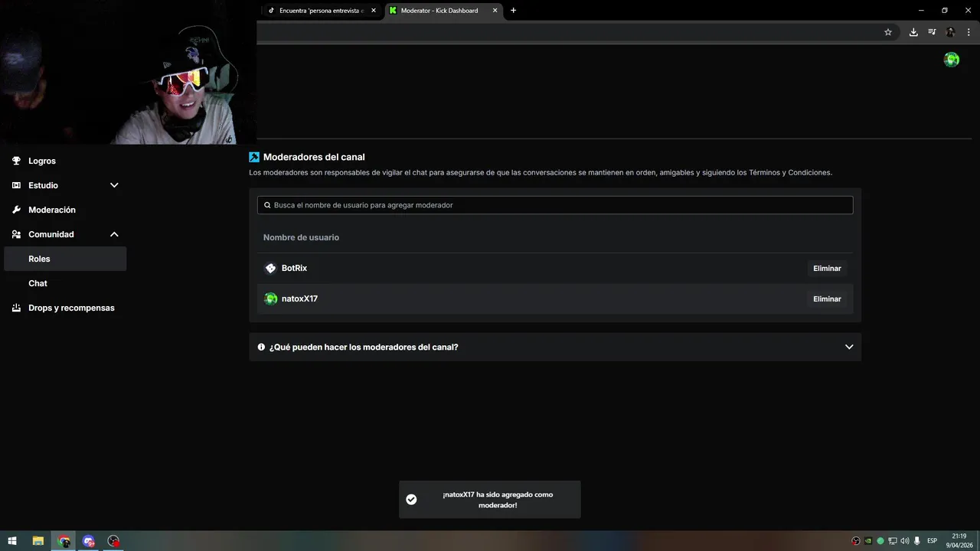Close the Encuentra 'persona entrevista' tab
980x551 pixels.
click(374, 11)
